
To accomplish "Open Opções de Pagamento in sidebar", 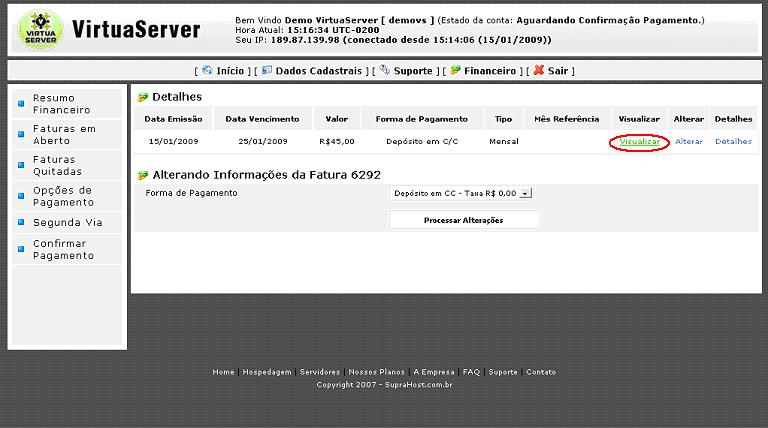I will tap(63, 196).
